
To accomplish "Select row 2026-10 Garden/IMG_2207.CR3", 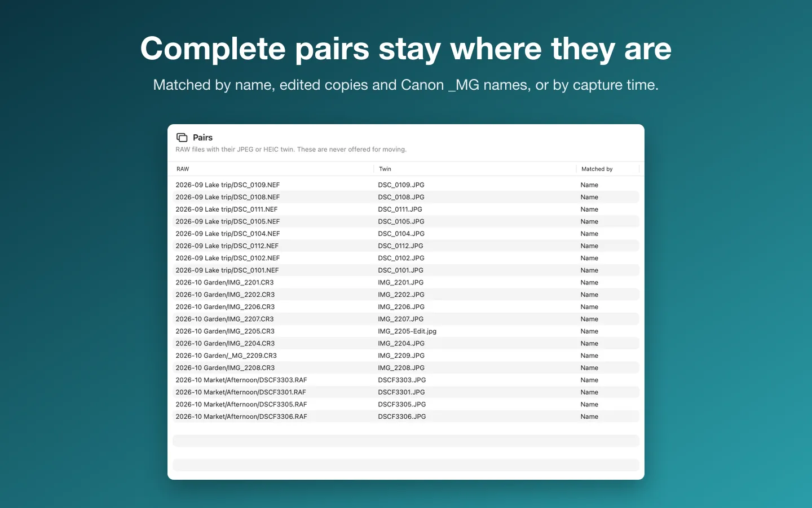I will point(406,319).
